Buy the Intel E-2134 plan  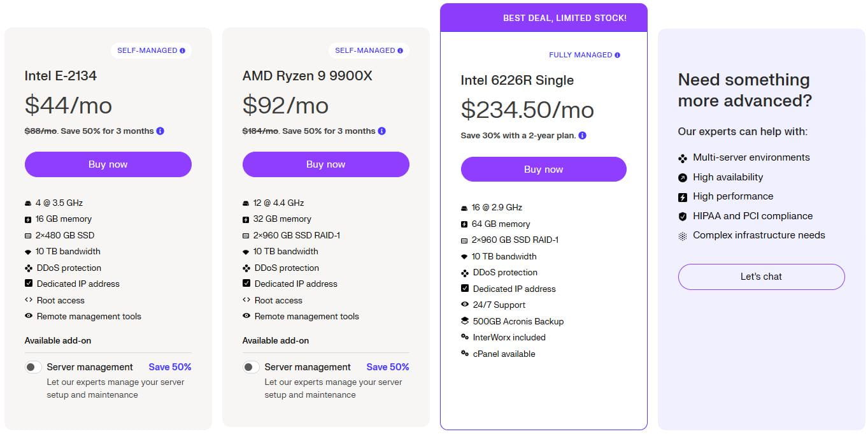[x=108, y=164]
